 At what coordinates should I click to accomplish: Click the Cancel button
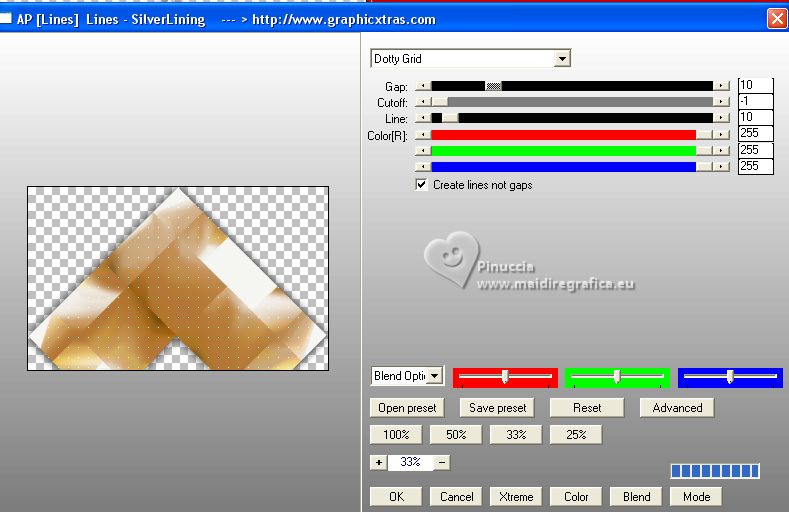456,497
